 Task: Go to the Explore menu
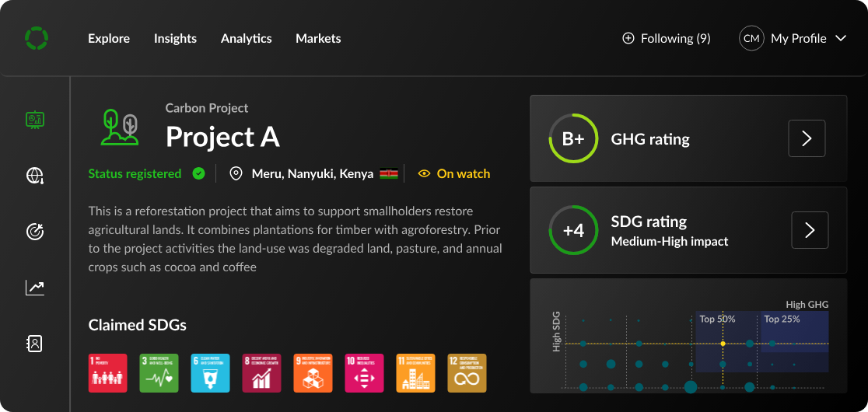click(109, 38)
